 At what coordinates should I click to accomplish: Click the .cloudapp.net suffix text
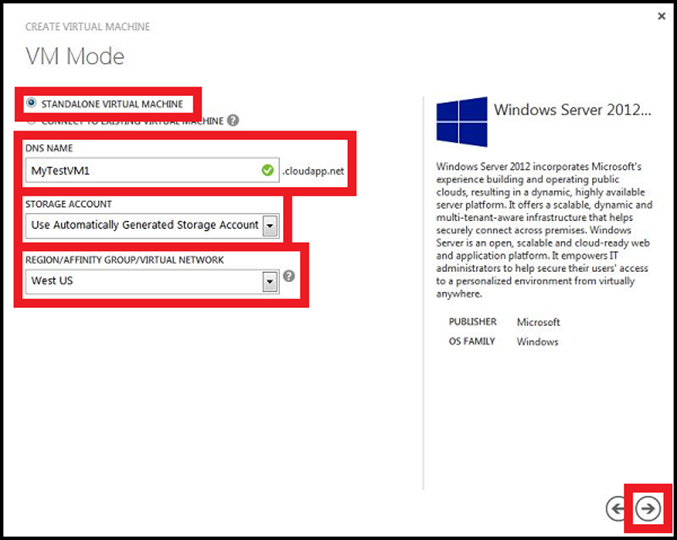point(313,171)
